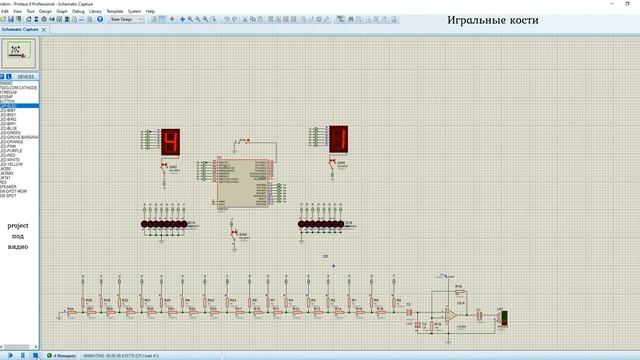Open the Tool menu
Screen dimensions: 640x360
click(x=31, y=11)
